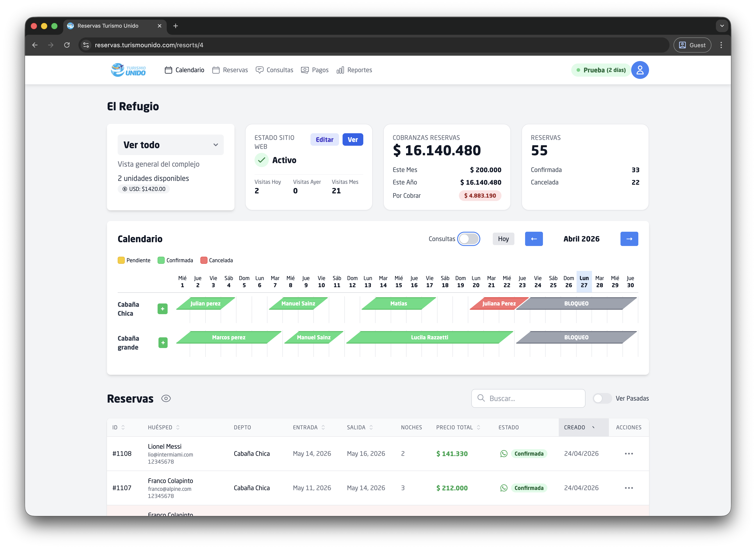Select the Lun 27 date header

[584, 281]
